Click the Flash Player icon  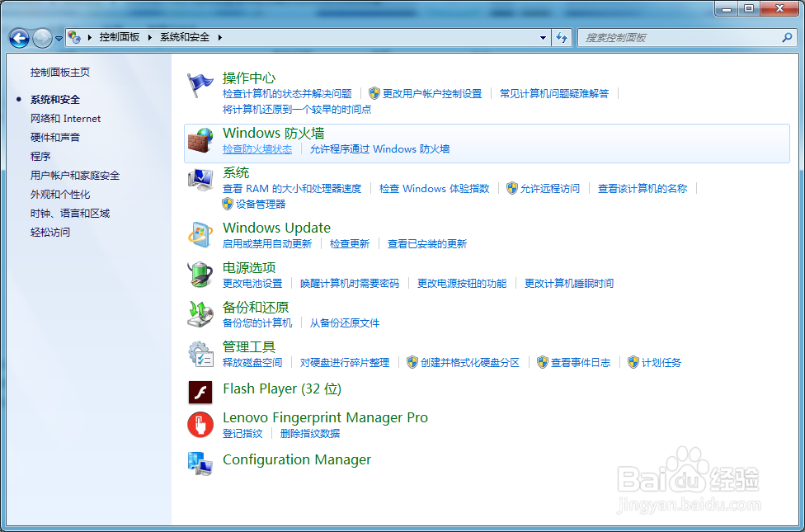click(x=200, y=393)
